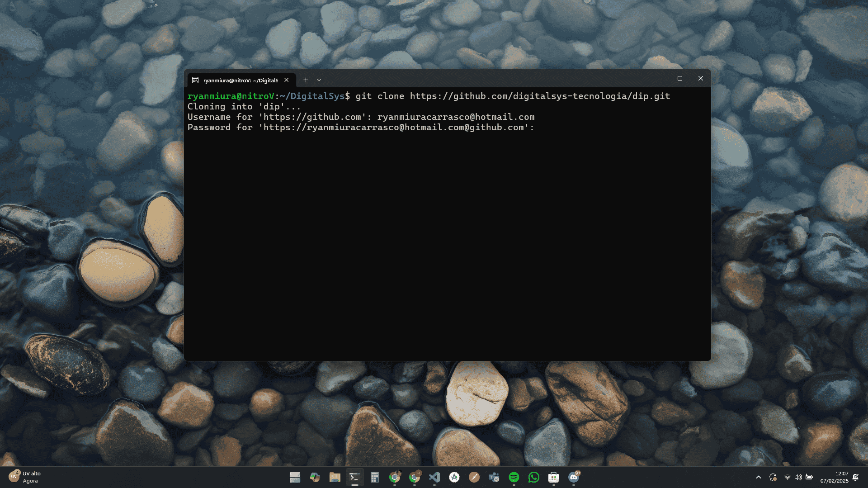Switch to Visual Studio Code

click(x=434, y=477)
